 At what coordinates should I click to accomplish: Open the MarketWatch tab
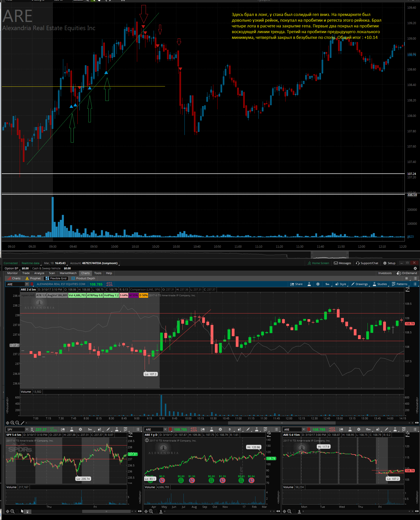coord(68,273)
